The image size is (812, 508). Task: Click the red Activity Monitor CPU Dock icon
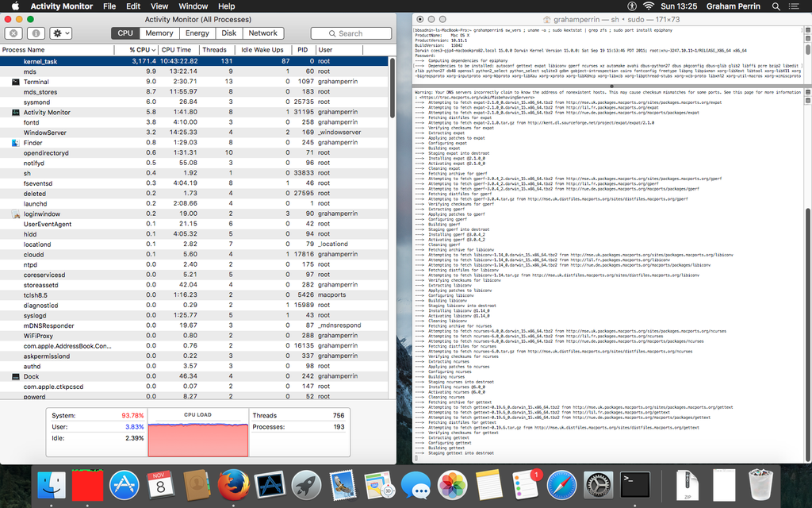[x=87, y=486]
